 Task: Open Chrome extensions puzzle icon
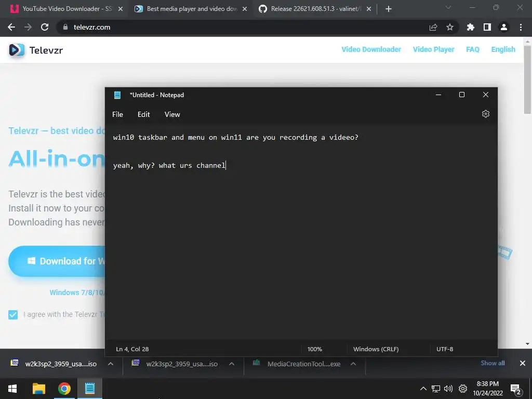point(470,27)
